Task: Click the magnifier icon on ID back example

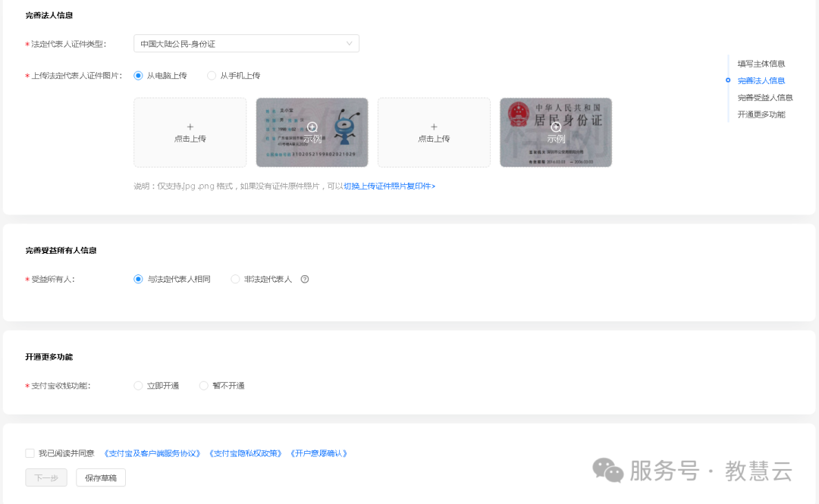Action: click(556, 127)
